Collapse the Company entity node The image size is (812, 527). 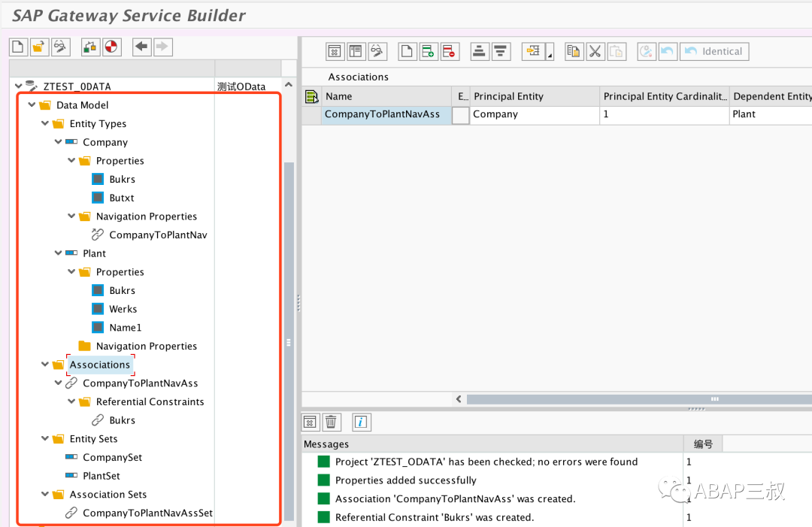coord(59,142)
